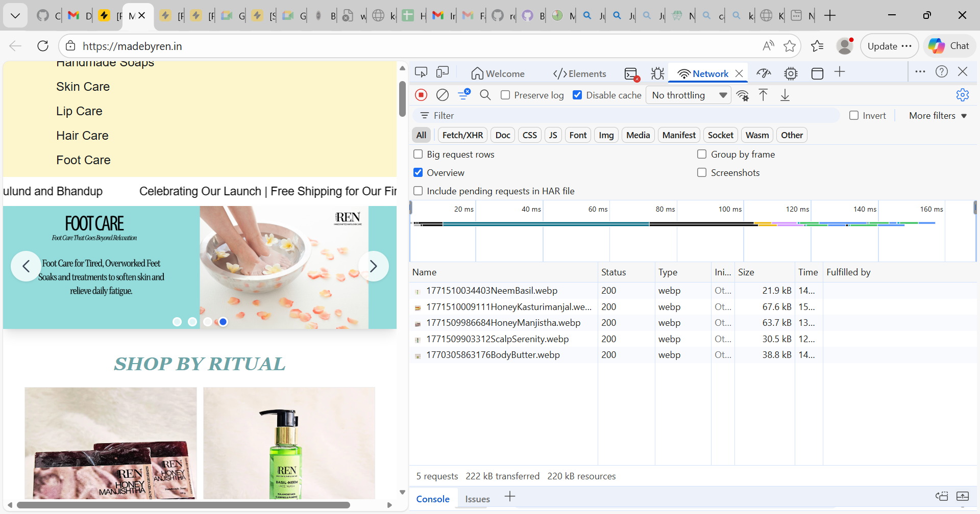Screen dimensions: 980x514
Task: Toggle quick view dock icon in drawer
Action: (941, 497)
